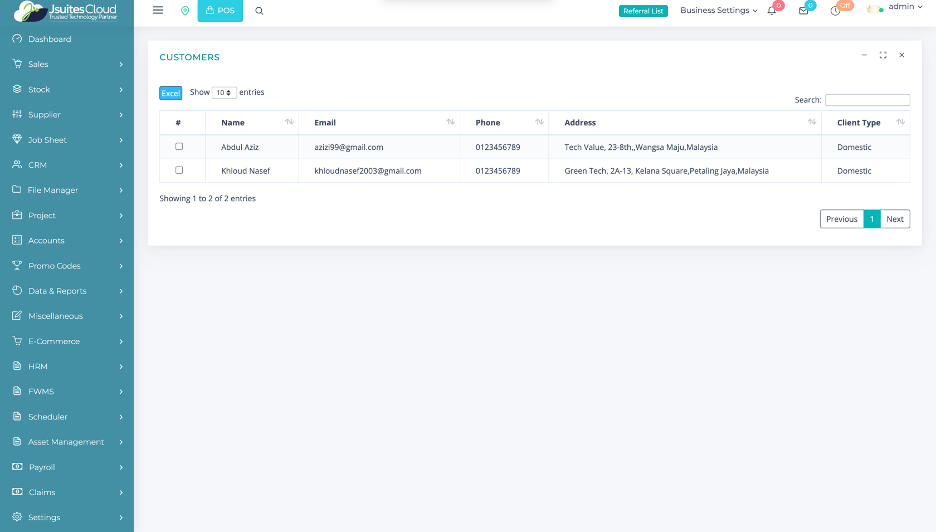Click the POS button
The width and height of the screenshot is (936, 532).
coord(220,11)
